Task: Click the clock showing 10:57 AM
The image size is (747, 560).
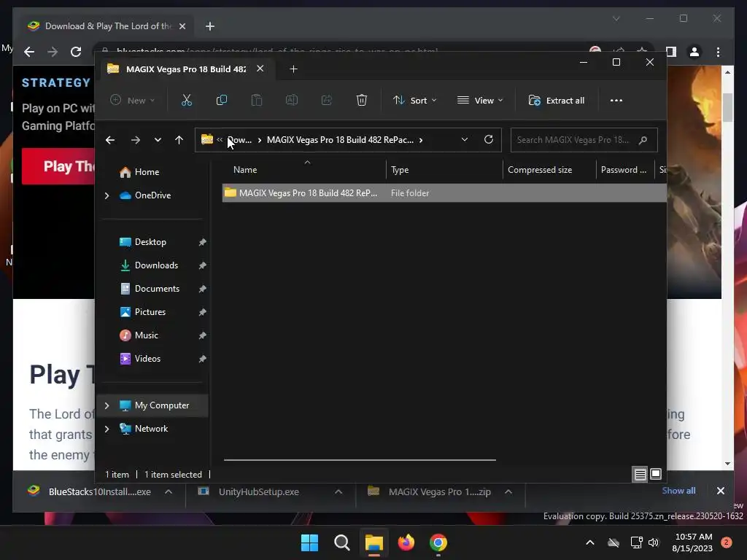Action: [x=693, y=542]
